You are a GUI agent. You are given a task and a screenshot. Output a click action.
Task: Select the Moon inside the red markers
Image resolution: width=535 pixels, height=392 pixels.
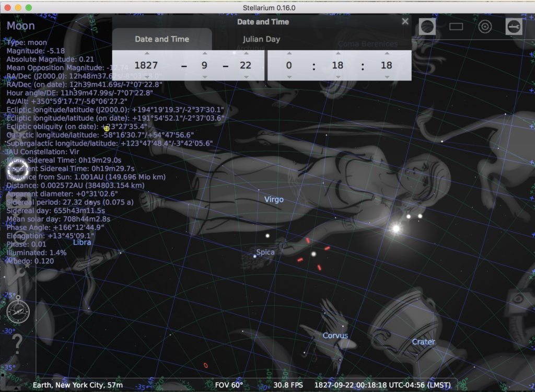pos(313,254)
